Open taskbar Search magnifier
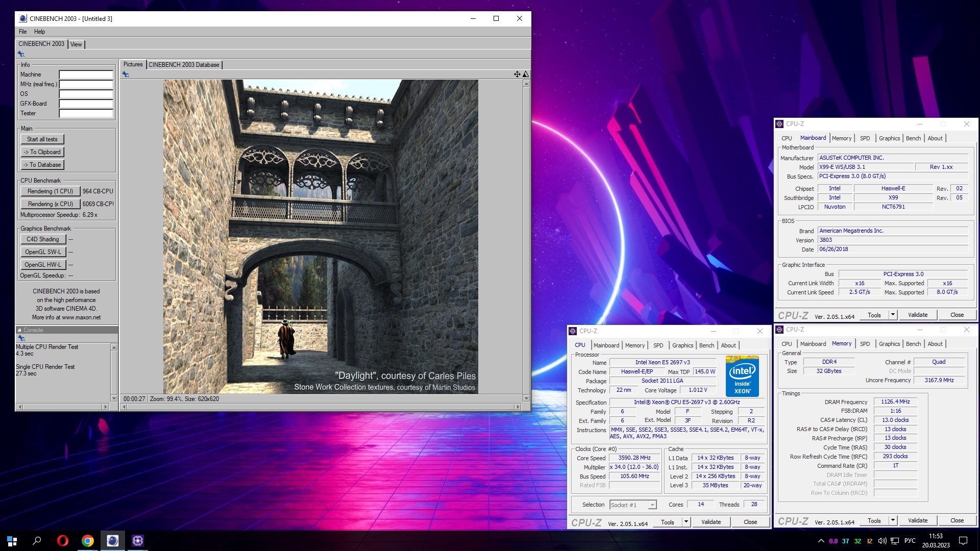The height and width of the screenshot is (551, 980). click(37, 541)
